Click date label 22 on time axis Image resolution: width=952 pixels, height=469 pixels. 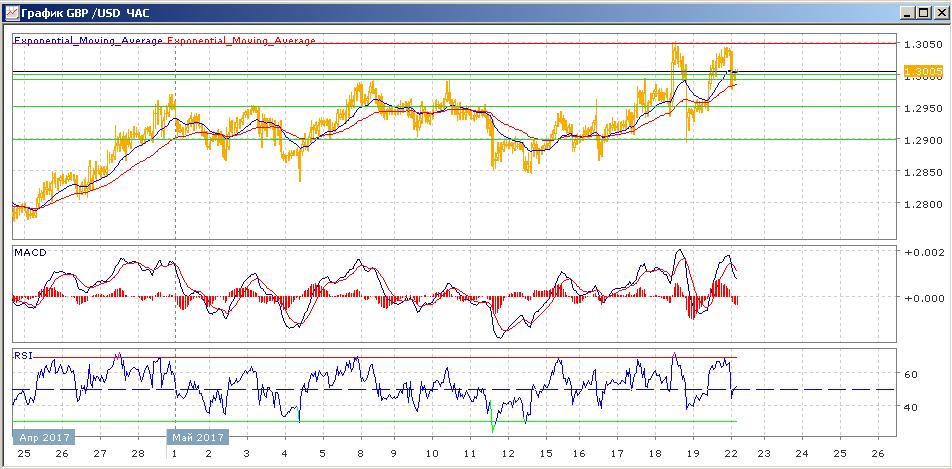click(x=730, y=454)
